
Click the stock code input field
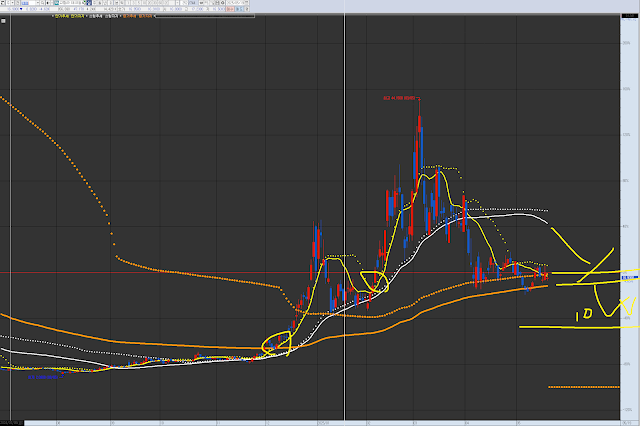29,3
